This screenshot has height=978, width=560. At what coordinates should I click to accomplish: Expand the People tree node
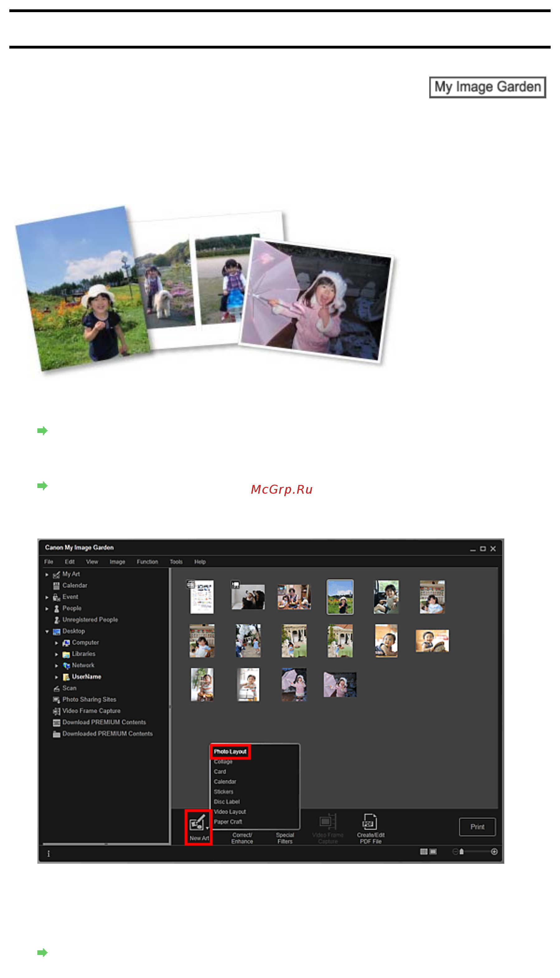pos(47,609)
